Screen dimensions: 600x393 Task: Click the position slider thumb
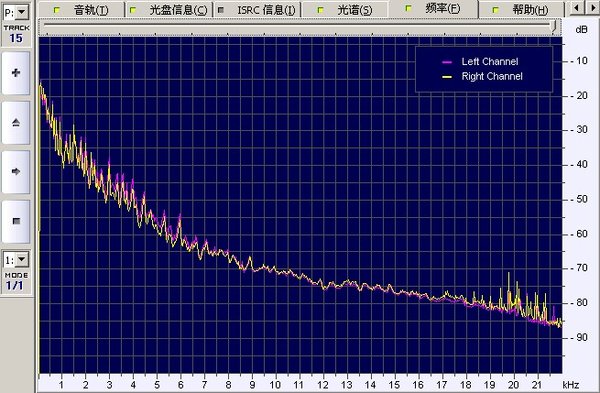coord(553,26)
